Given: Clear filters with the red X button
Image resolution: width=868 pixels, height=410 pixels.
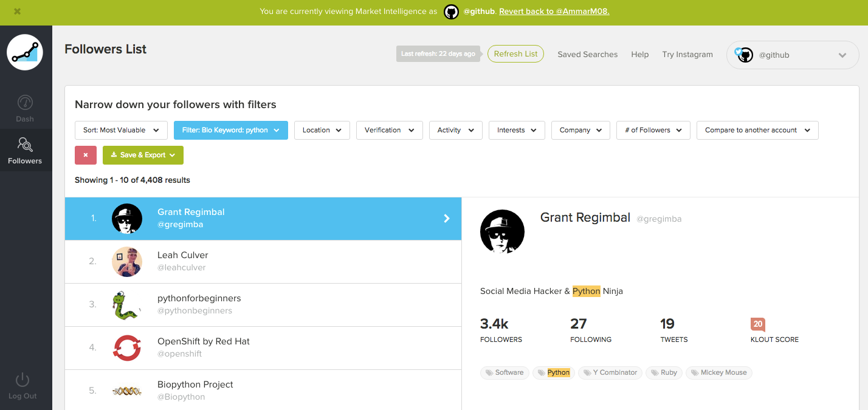Looking at the screenshot, I should coord(86,155).
